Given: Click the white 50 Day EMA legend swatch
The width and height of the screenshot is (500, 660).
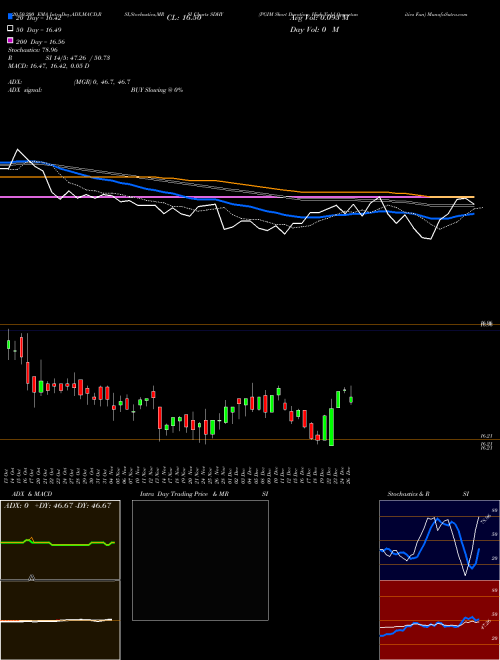Looking at the screenshot, I should click(10, 29).
